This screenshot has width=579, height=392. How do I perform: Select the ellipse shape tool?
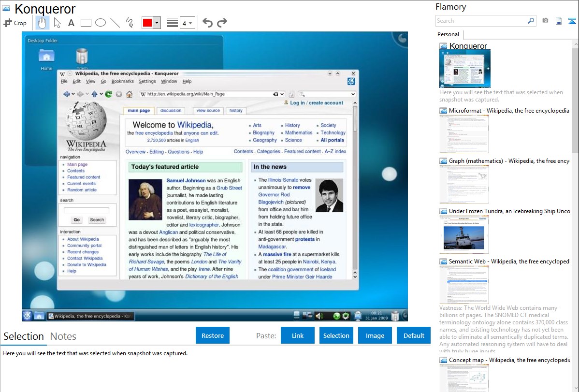101,23
